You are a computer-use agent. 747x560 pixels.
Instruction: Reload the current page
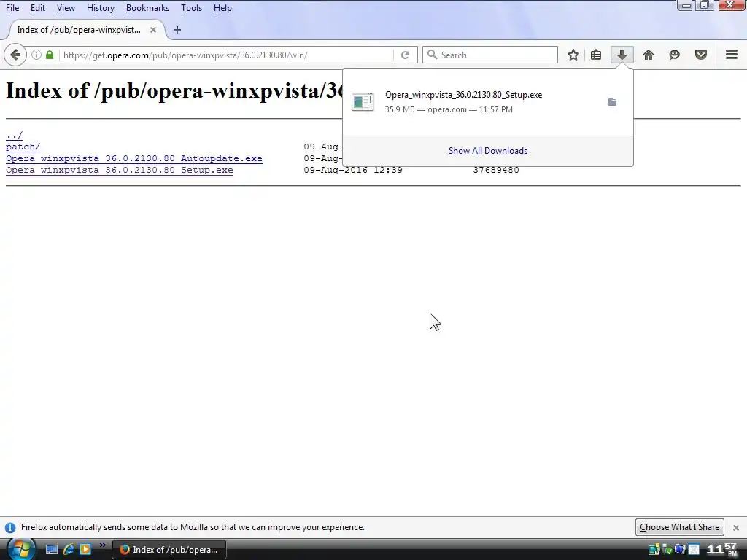pyautogui.click(x=406, y=55)
